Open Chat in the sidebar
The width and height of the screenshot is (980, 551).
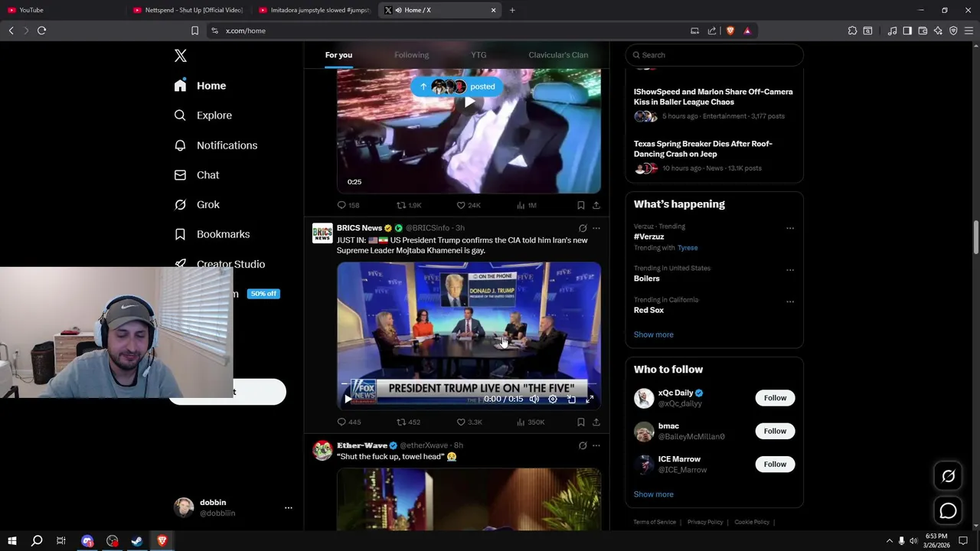(x=197, y=175)
